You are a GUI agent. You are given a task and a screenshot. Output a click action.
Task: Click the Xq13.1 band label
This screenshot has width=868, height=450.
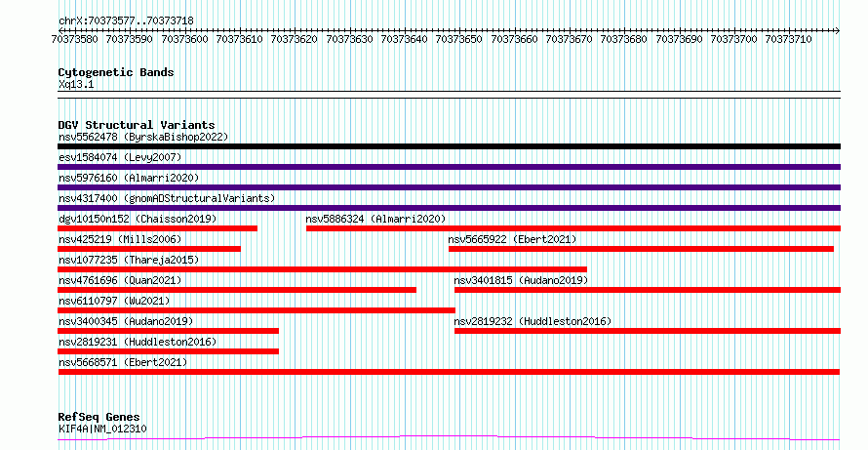pyautogui.click(x=76, y=85)
